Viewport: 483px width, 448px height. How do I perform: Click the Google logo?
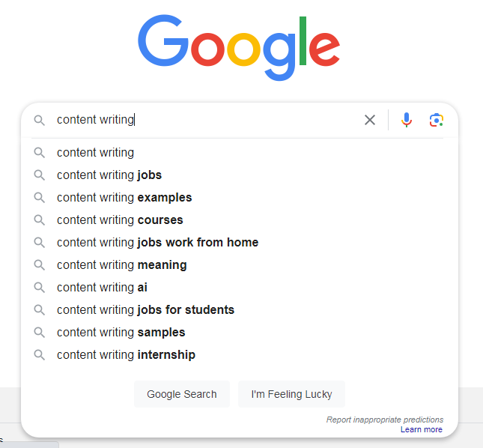[239, 47]
